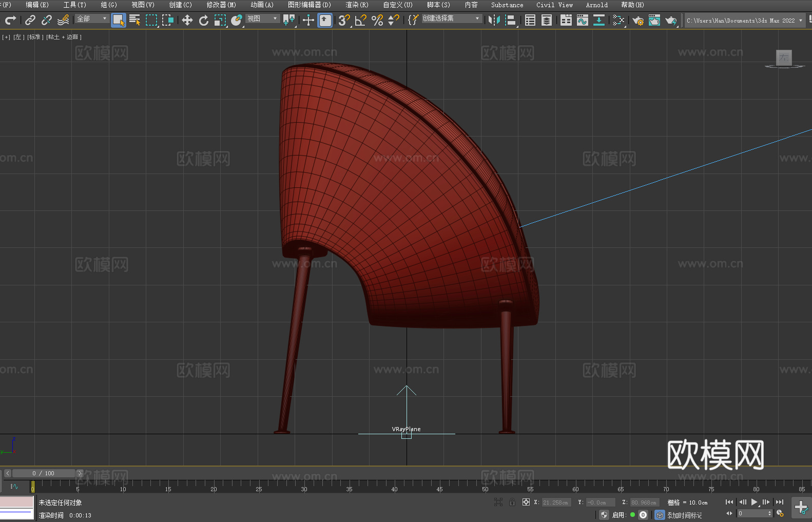
Task: Toggle the Spinner Snap button
Action: (394, 20)
